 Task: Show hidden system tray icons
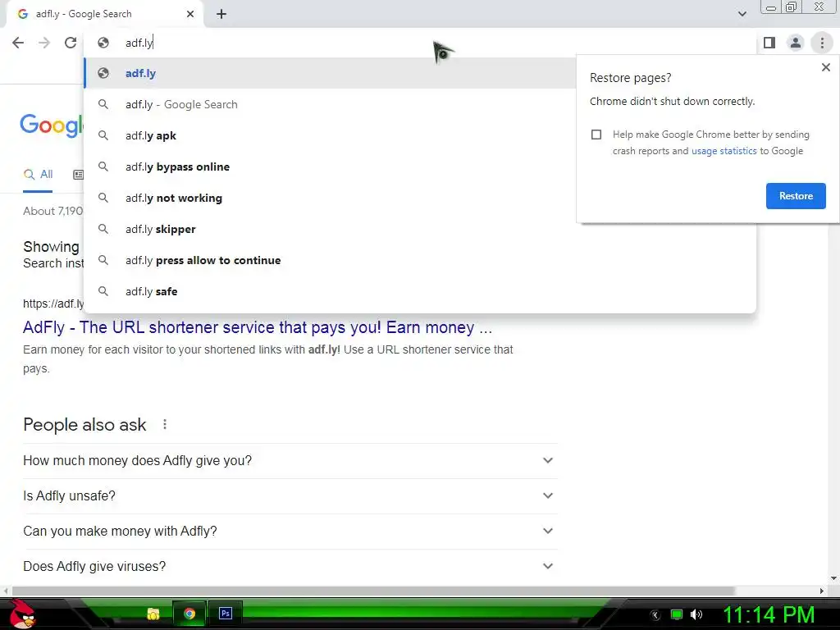pyautogui.click(x=655, y=615)
